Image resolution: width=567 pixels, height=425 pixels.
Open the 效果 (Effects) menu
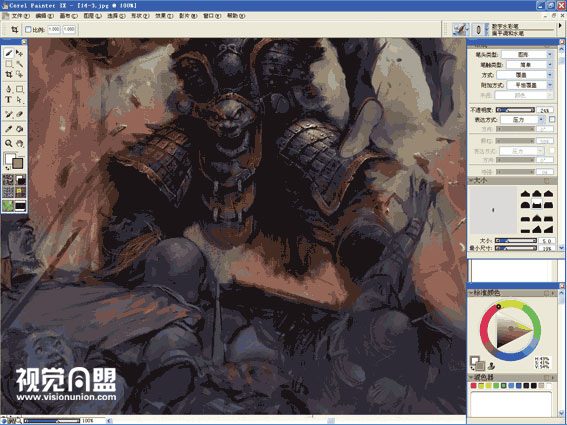pos(164,16)
